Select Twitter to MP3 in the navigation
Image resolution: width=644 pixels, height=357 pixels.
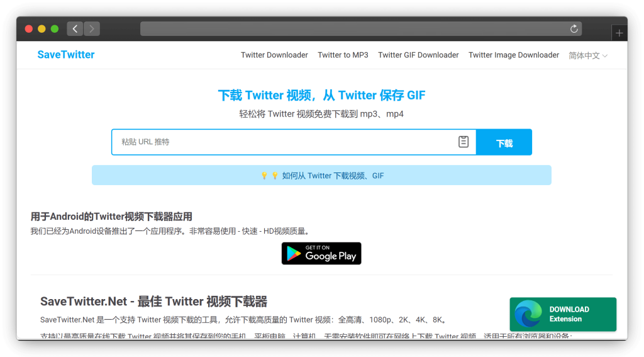point(343,55)
